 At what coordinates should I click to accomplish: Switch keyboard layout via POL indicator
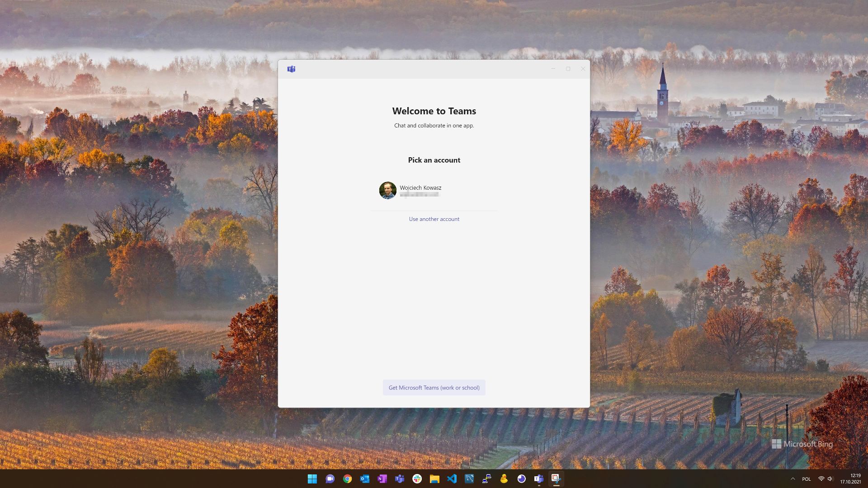[807, 479]
